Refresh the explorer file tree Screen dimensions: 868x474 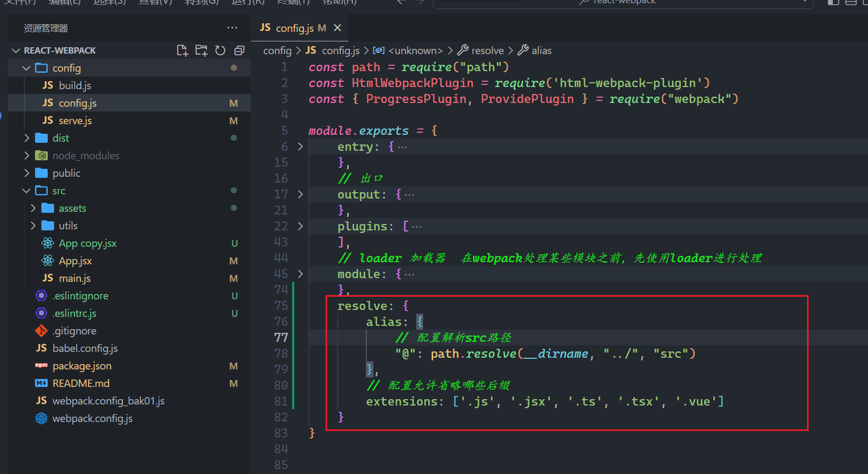pos(221,50)
